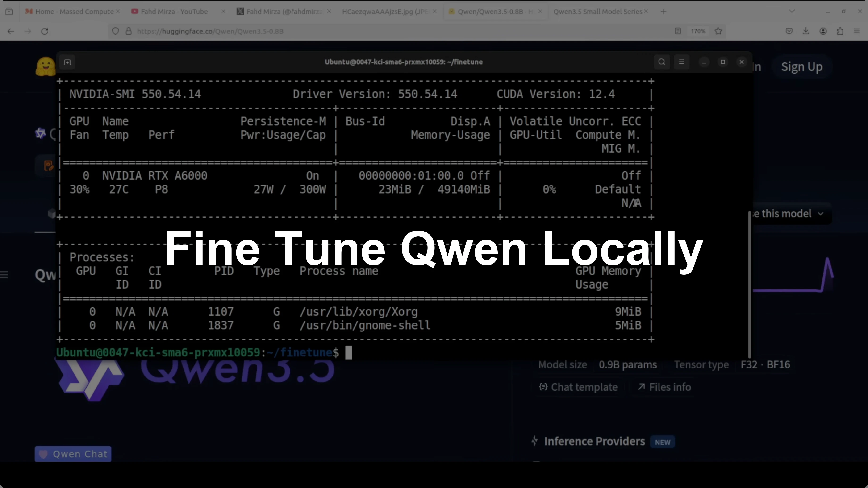The image size is (868, 488).
Task: Open the extensions puzzle-piece icon
Action: 840,31
